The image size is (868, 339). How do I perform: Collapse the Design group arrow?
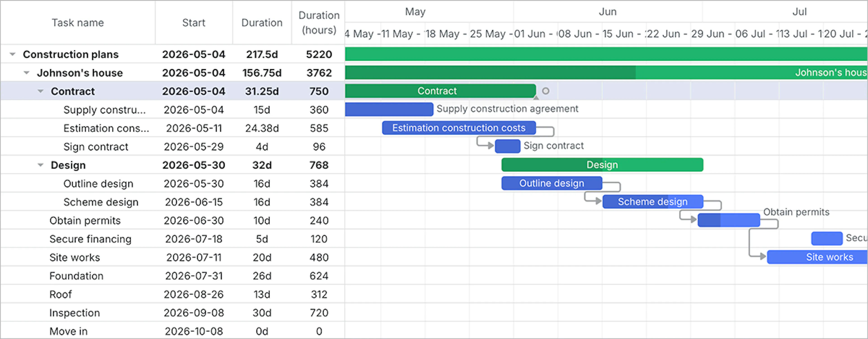coord(40,165)
